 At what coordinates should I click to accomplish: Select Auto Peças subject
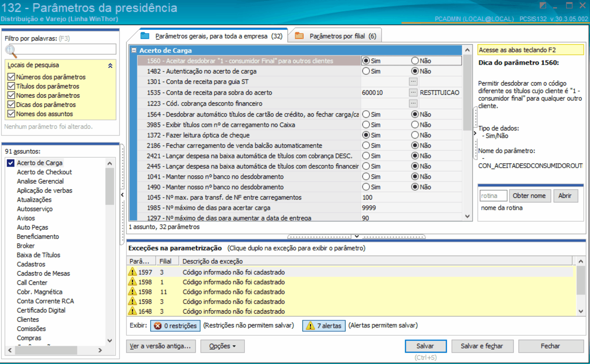[x=32, y=227]
